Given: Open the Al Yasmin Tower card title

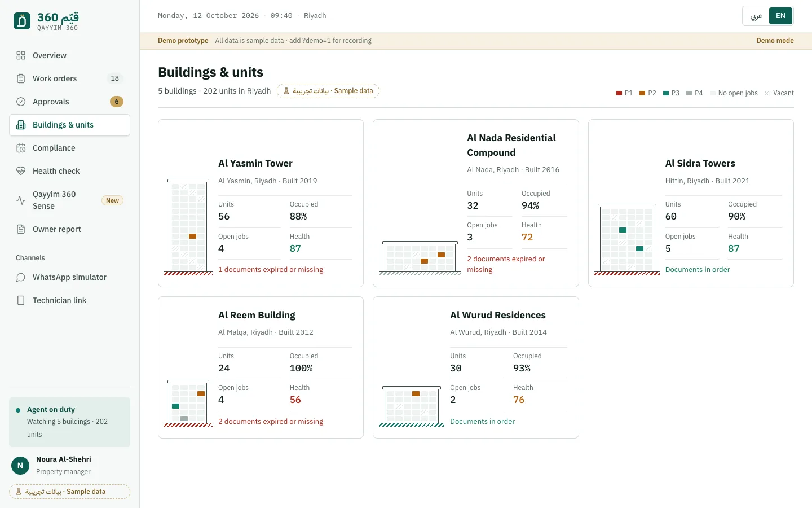Looking at the screenshot, I should point(255,163).
